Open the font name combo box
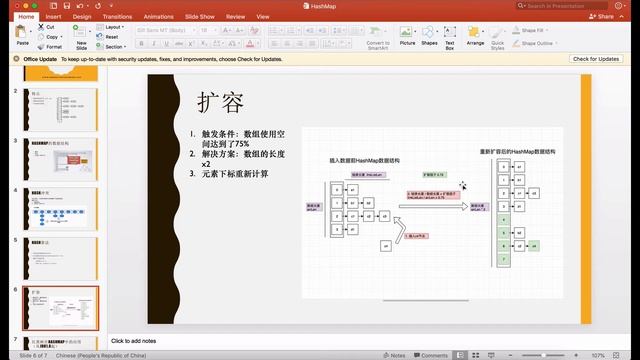 click(166, 30)
